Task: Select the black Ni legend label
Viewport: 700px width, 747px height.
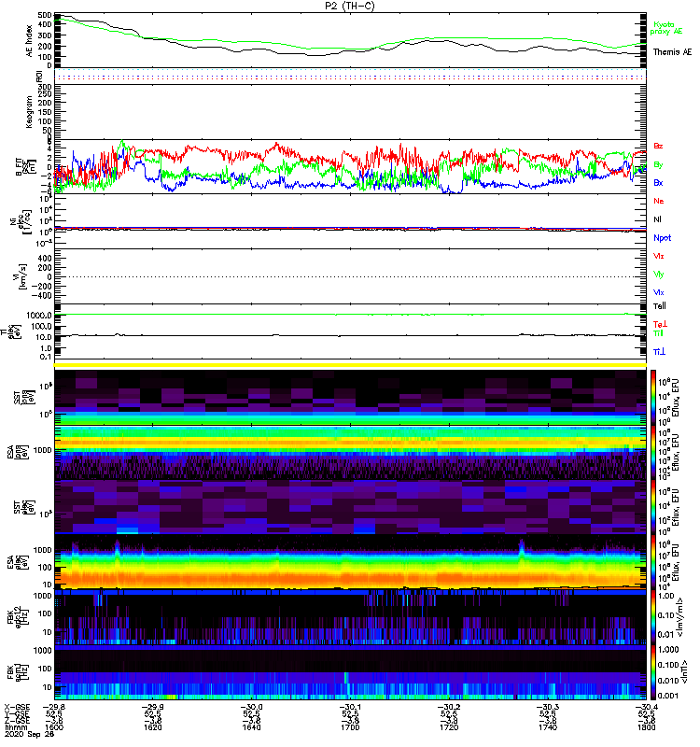Action: click(x=658, y=219)
